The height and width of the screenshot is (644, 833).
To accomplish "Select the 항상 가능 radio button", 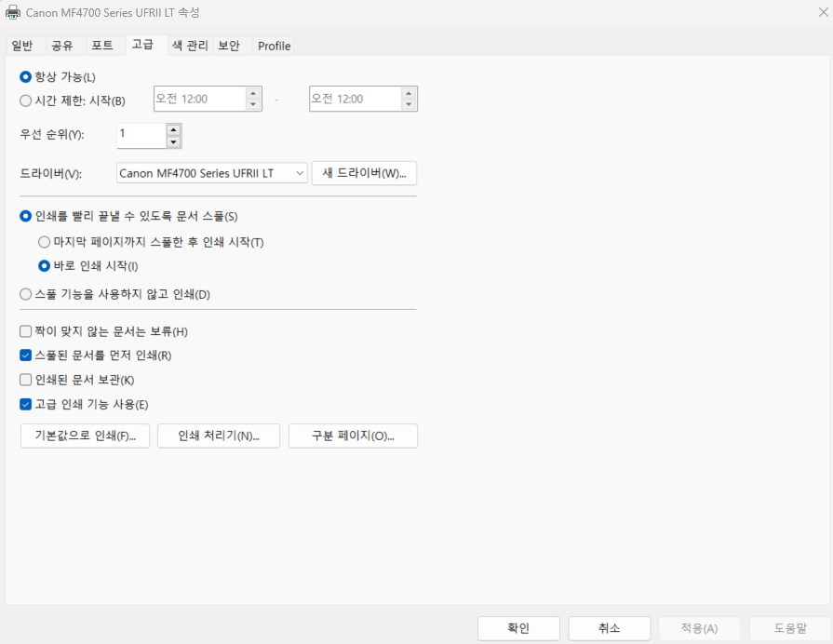I will pos(25,77).
